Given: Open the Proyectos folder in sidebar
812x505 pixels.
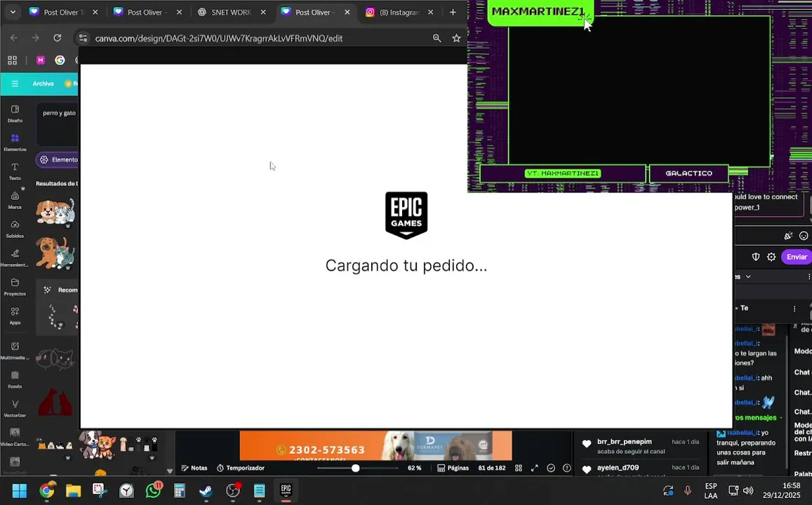Looking at the screenshot, I should 15,287.
